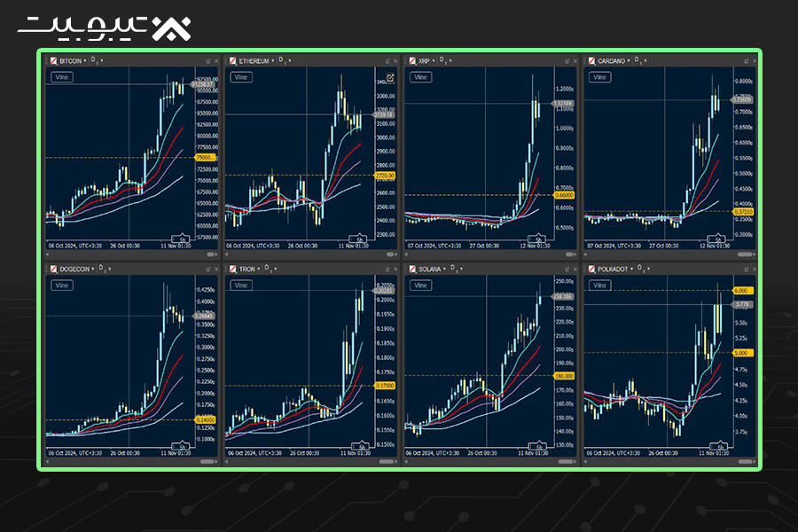Screen dimensions: 798x532
Task: Click the BITCOIN chart scrollbar thumb
Action: point(211,254)
